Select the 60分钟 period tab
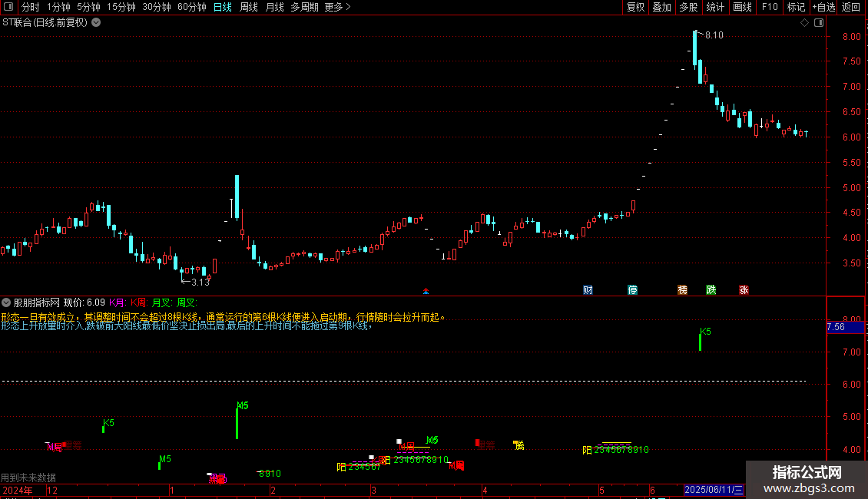The width and height of the screenshot is (868, 499). click(x=192, y=7)
